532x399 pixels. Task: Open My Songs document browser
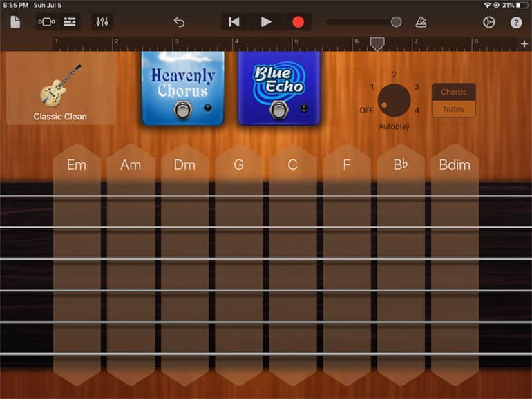[x=15, y=22]
